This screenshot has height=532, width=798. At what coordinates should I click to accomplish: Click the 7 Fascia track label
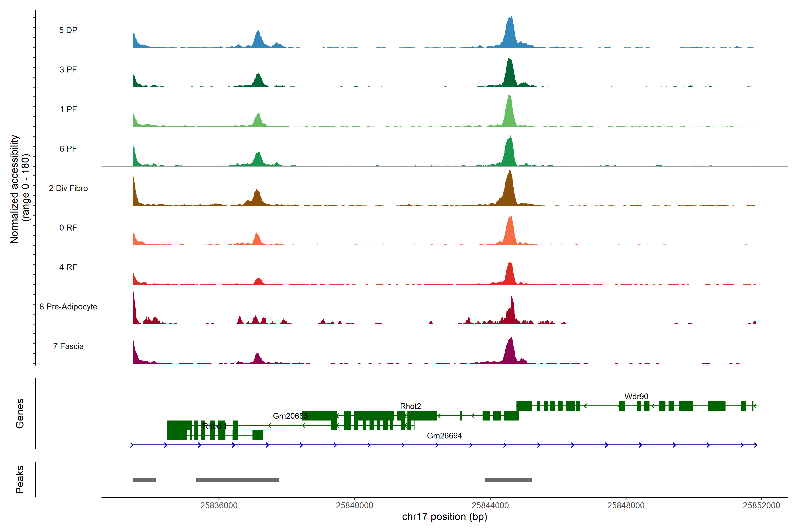[x=68, y=346]
